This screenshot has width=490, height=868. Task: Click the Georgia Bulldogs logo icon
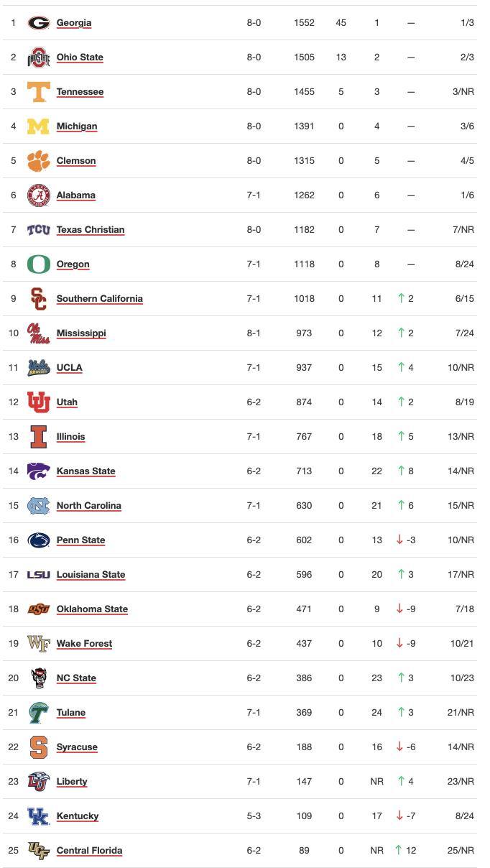coord(38,23)
